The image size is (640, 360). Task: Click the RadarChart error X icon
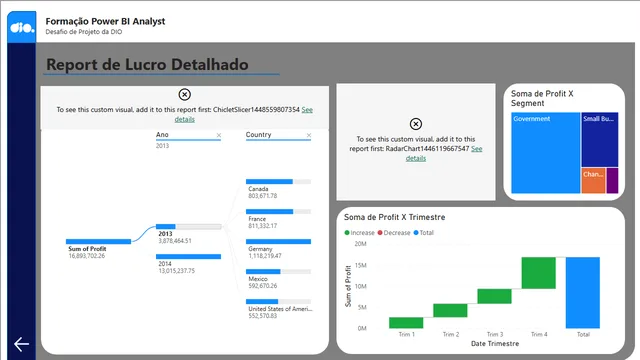tap(416, 124)
